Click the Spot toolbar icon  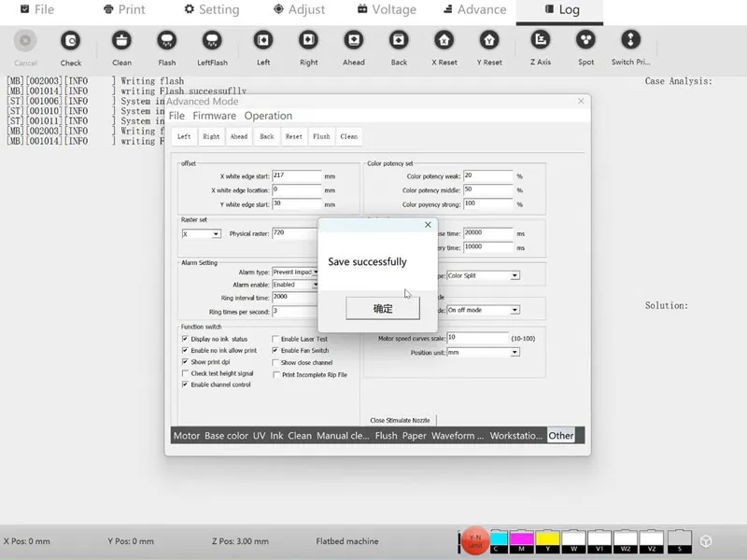(x=585, y=42)
